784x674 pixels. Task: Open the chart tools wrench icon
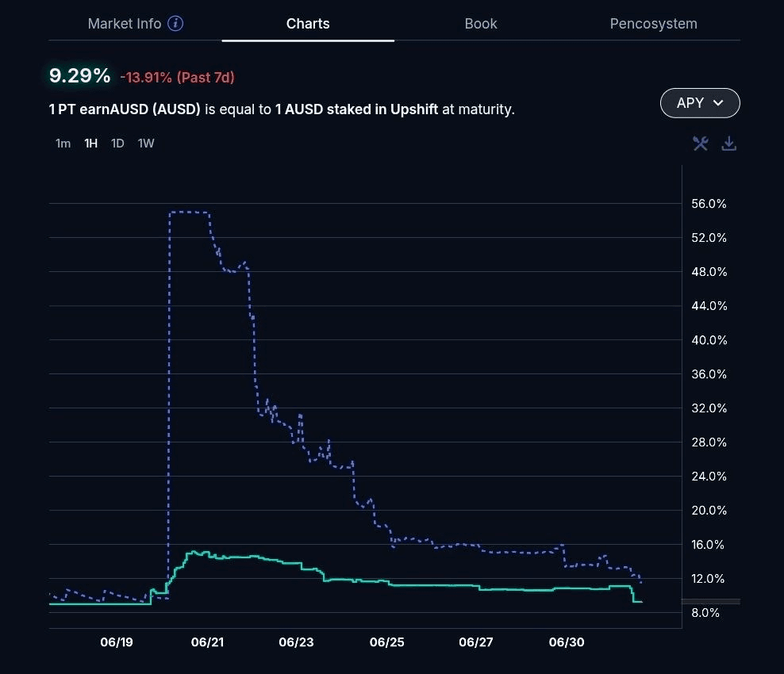(701, 144)
